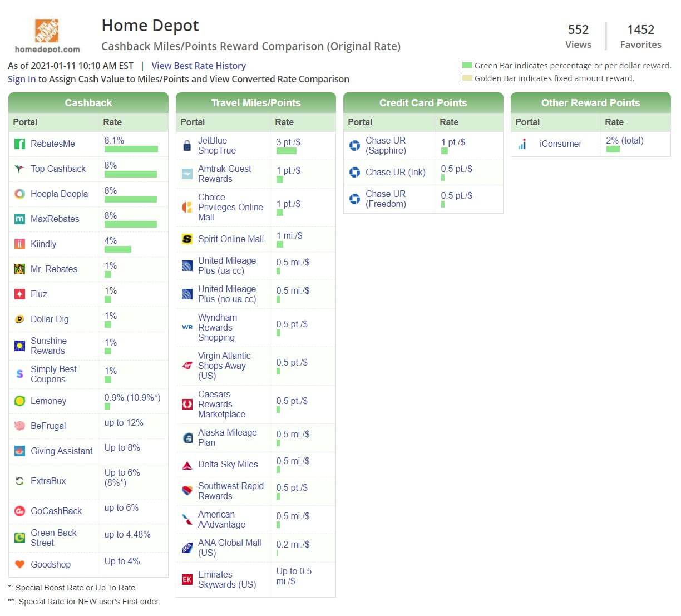The width and height of the screenshot is (681, 616).
Task: Click the homedepot.com text under logo
Action: [47, 49]
